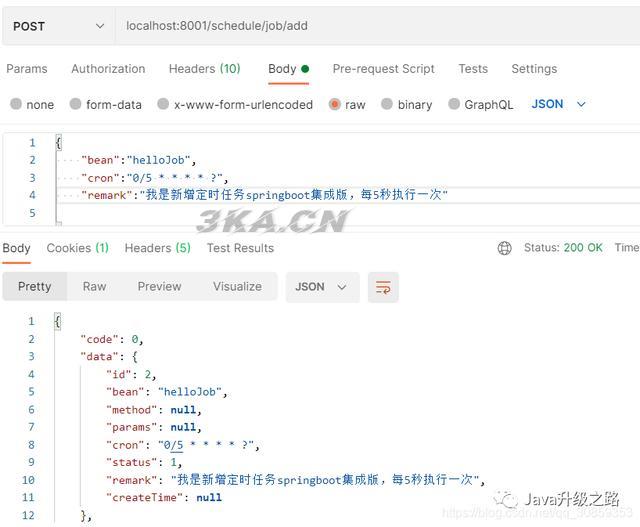Open the request Headers (10) tab
The image size is (640, 527).
pos(204,69)
